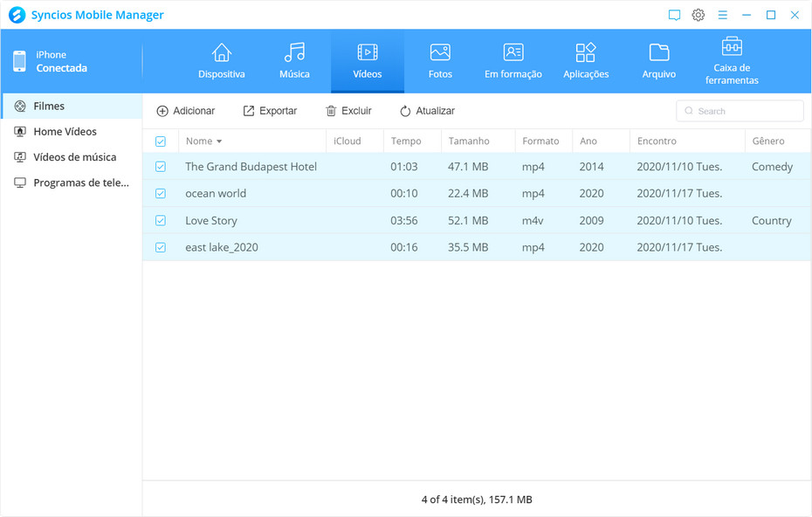
Task: Click the Adicionar button
Action: tap(185, 111)
